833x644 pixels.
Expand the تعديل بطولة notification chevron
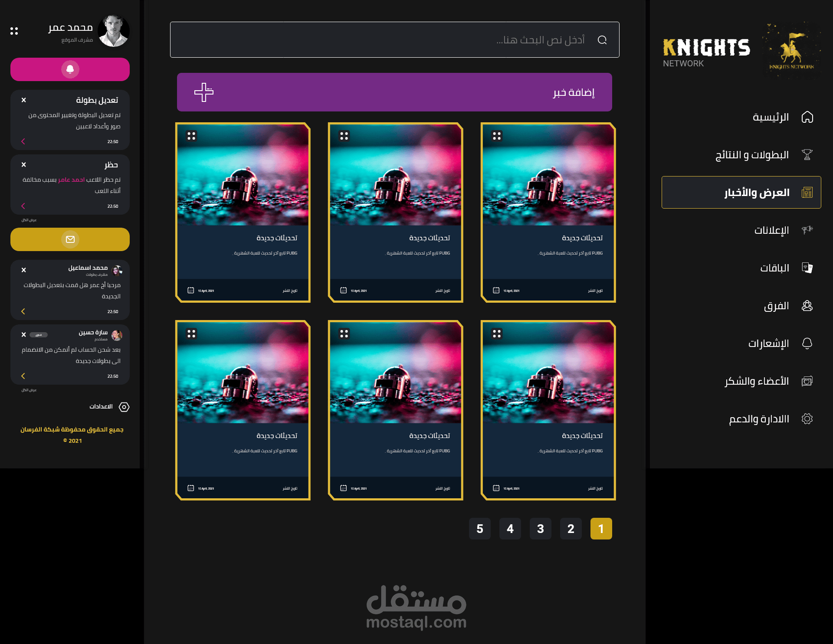coord(23,141)
